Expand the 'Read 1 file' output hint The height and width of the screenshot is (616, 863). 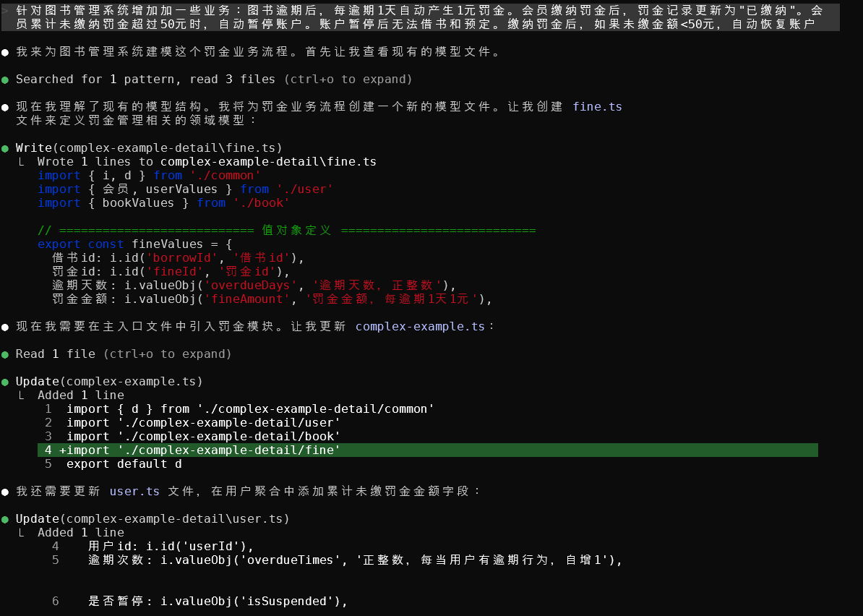[x=167, y=354]
